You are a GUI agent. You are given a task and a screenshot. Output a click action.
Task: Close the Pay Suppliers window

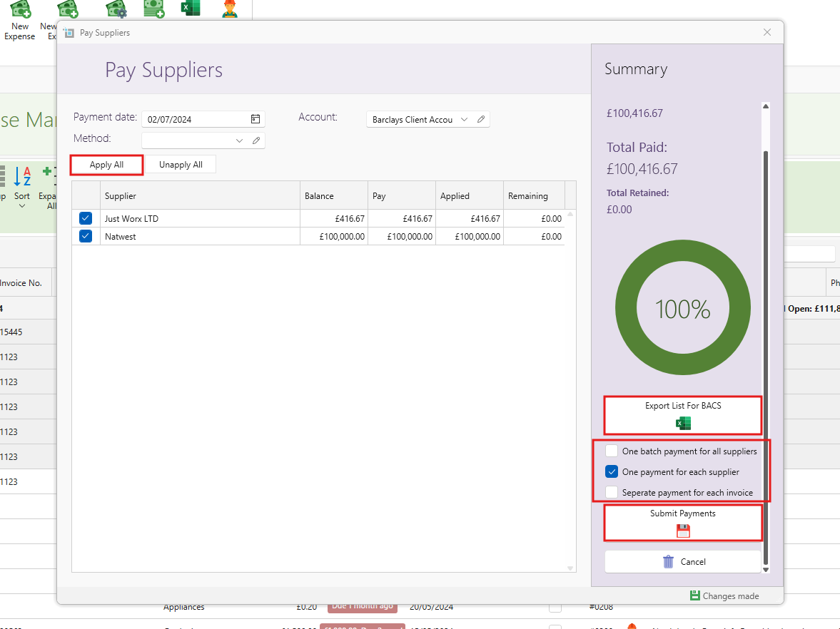pyautogui.click(x=767, y=32)
